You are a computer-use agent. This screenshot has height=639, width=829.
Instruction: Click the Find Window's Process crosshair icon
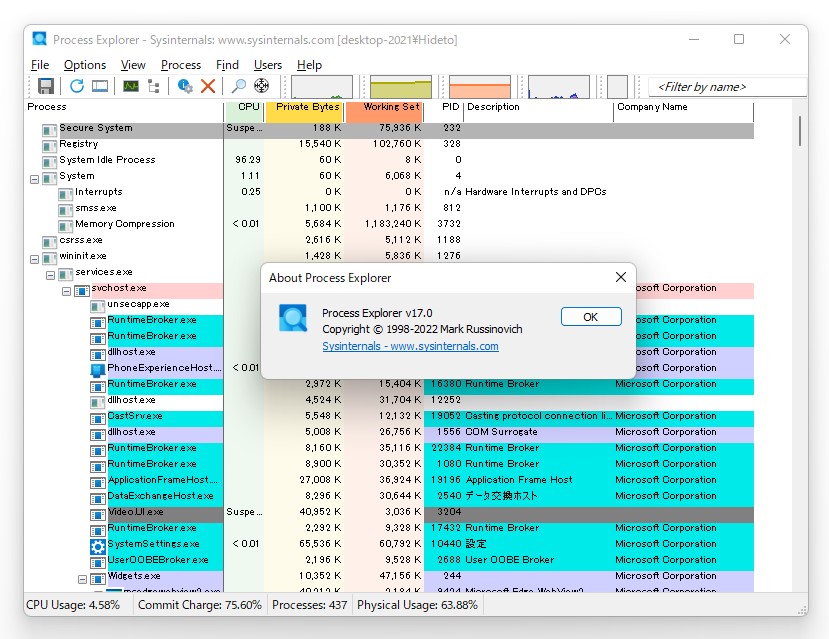pos(262,86)
